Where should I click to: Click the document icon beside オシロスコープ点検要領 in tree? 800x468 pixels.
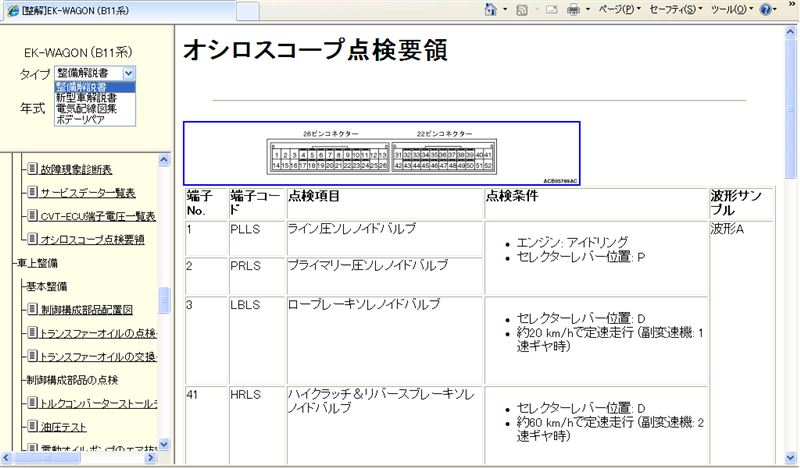(x=32, y=238)
